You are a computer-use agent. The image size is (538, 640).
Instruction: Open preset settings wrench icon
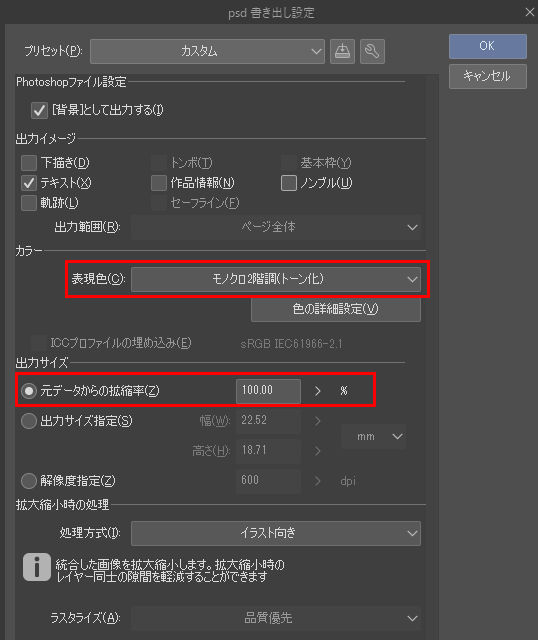point(372,51)
